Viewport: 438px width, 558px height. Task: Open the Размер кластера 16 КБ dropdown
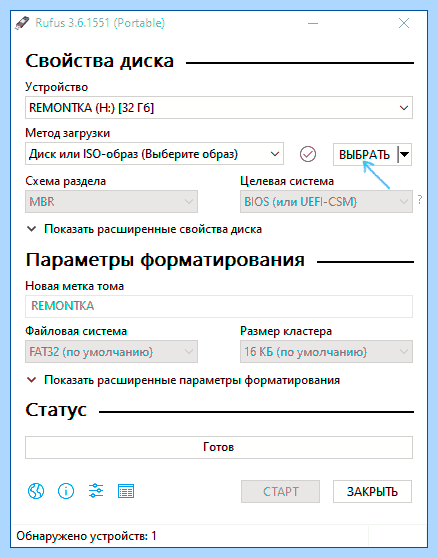coord(326,352)
